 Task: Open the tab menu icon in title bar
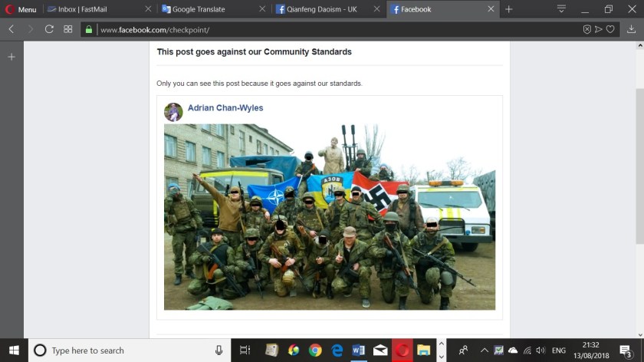(x=561, y=9)
